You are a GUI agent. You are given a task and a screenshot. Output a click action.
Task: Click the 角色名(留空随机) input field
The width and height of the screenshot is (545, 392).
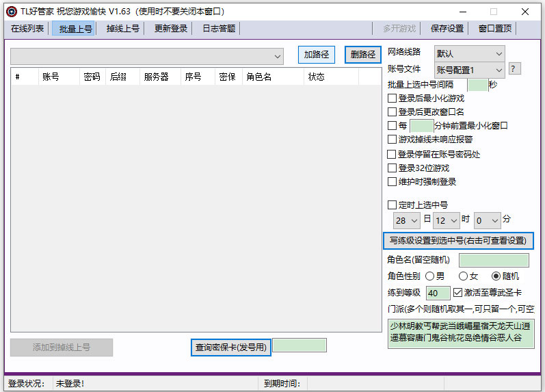coord(494,260)
